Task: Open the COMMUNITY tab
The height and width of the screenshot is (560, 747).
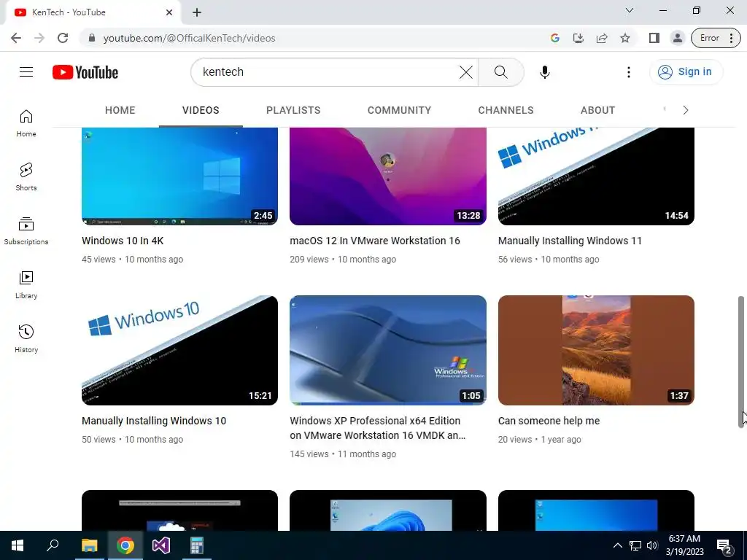Action: pyautogui.click(x=399, y=110)
